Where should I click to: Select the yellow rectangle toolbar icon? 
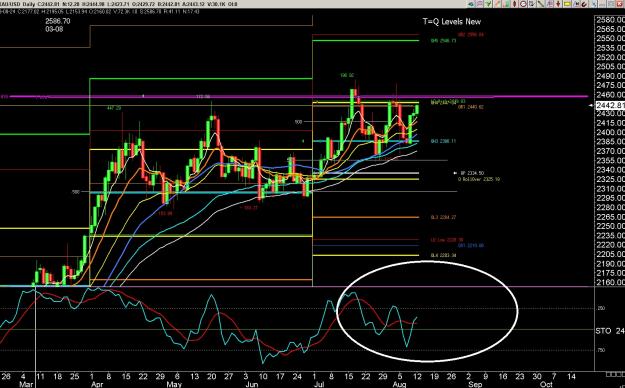point(567,4)
